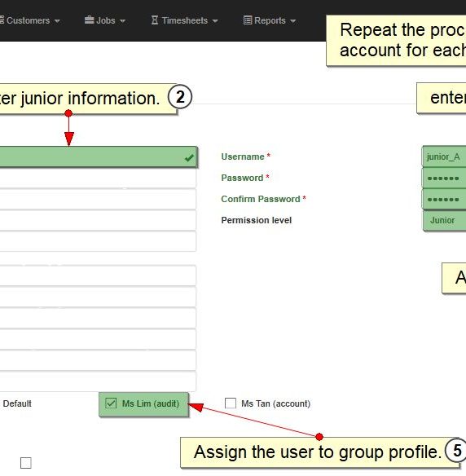466x476 pixels.
Task: Click the circled number 5 step badge
Action: pos(456,450)
